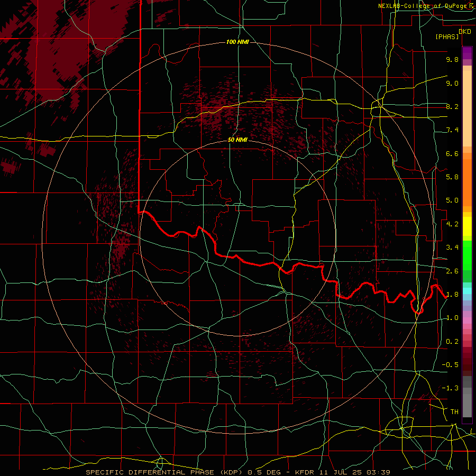Click the 7.4 value on the color scale

pos(452,130)
